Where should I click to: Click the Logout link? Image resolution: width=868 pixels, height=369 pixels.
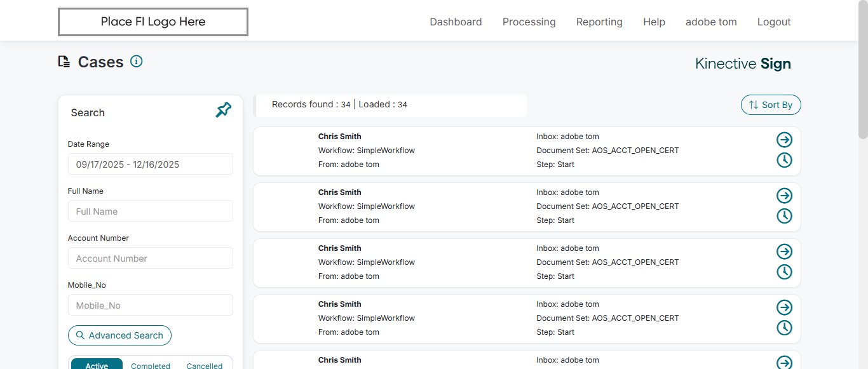[774, 22]
